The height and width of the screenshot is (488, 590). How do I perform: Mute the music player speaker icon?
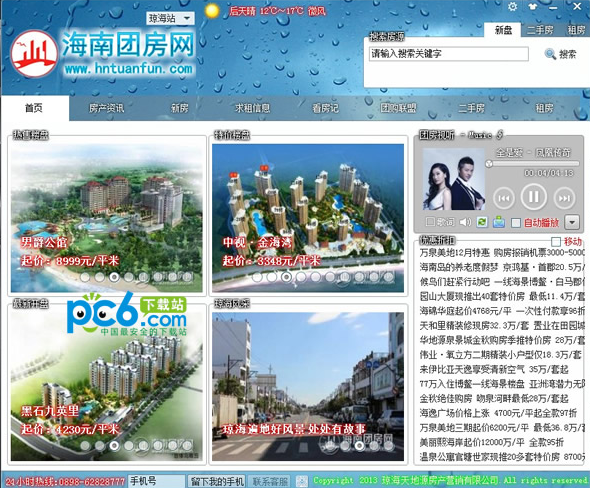tap(465, 222)
